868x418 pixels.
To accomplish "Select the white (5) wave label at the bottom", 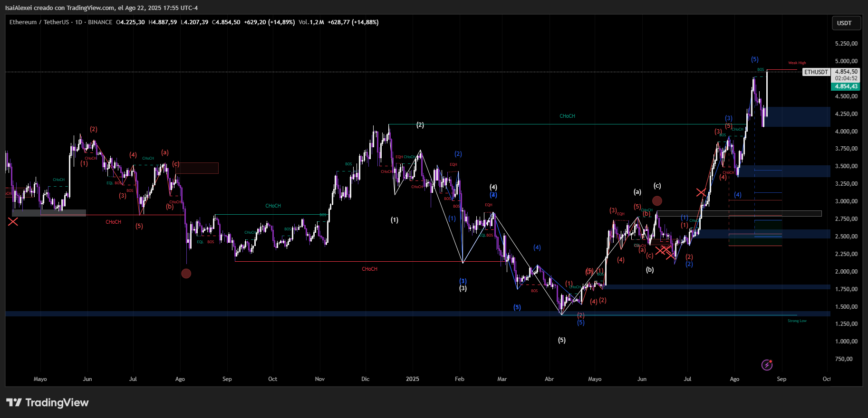I will click(x=562, y=340).
